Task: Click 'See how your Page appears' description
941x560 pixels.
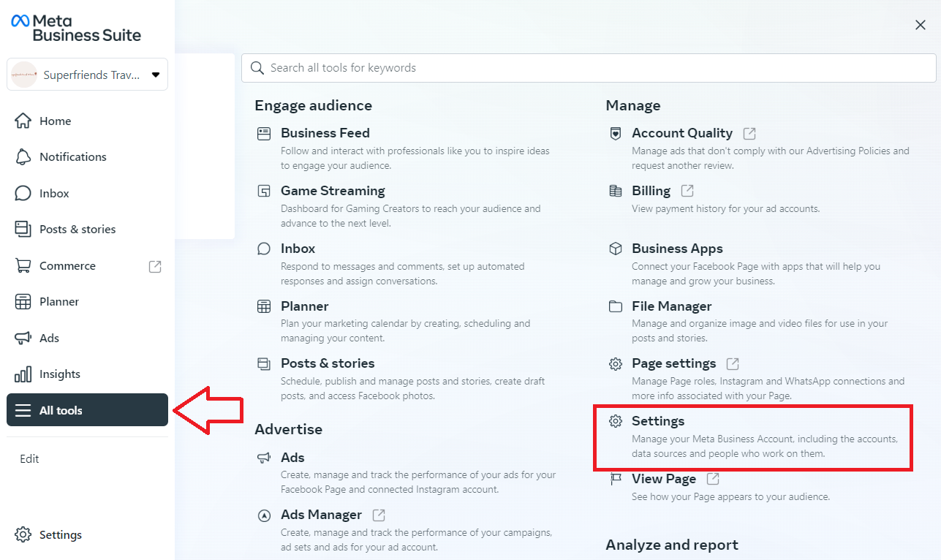Action: (x=731, y=497)
